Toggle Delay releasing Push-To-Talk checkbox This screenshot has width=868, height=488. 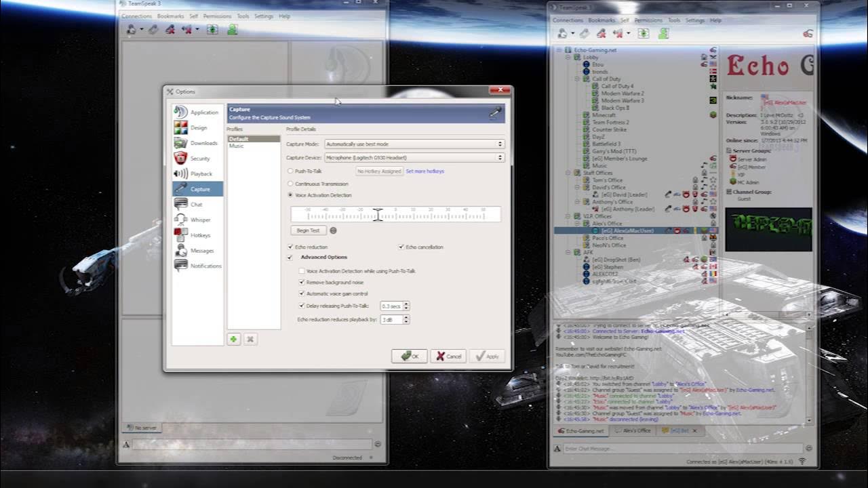[302, 306]
